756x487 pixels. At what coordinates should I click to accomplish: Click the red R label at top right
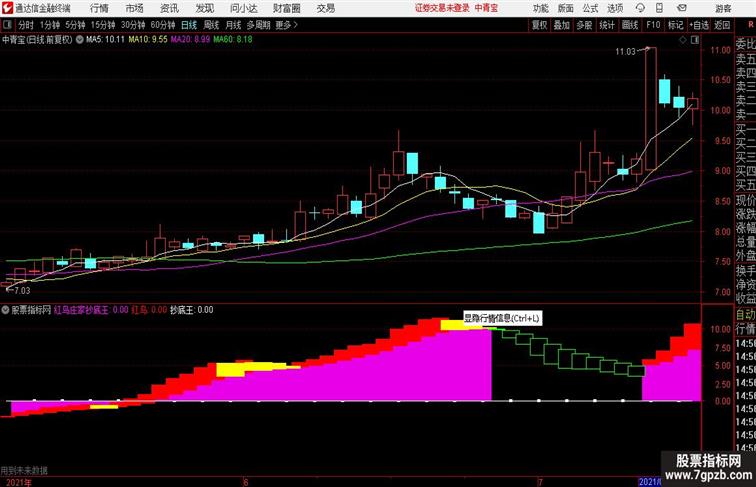click(751, 25)
